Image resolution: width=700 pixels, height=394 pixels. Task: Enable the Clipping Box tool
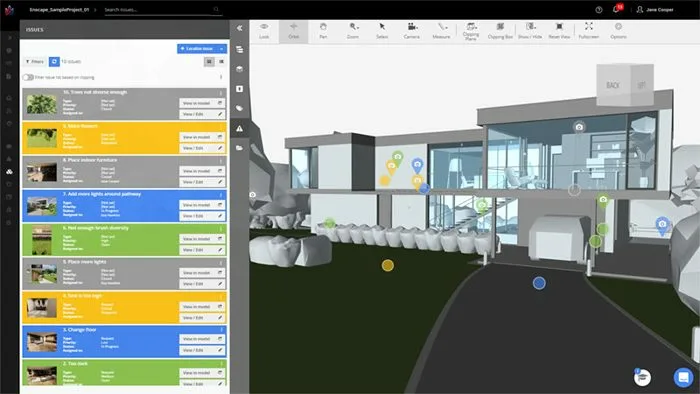pyautogui.click(x=500, y=31)
